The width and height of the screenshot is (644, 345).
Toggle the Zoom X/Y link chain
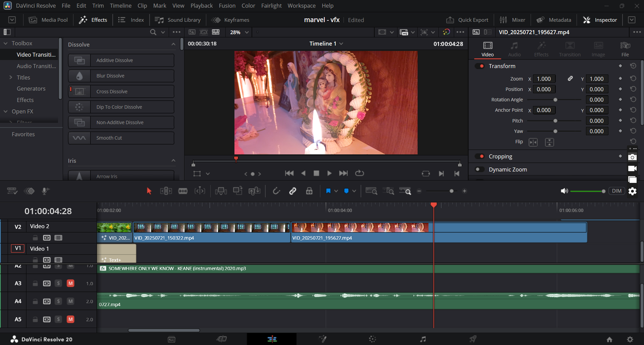pyautogui.click(x=570, y=79)
